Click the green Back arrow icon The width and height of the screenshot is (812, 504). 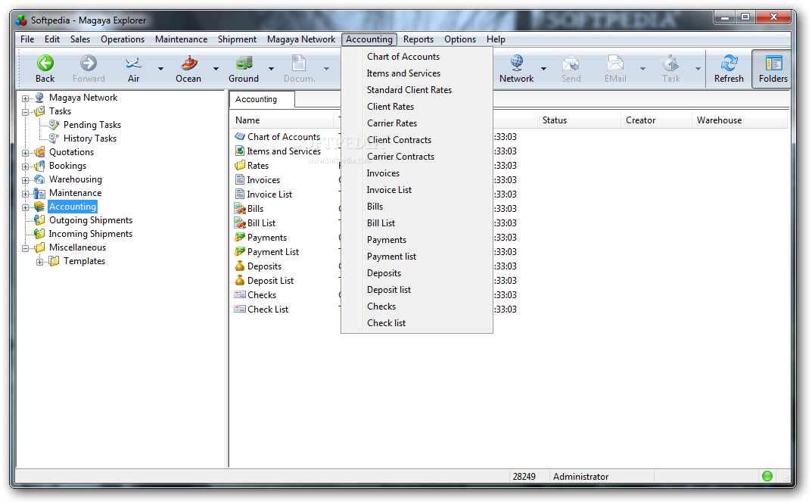pyautogui.click(x=45, y=64)
